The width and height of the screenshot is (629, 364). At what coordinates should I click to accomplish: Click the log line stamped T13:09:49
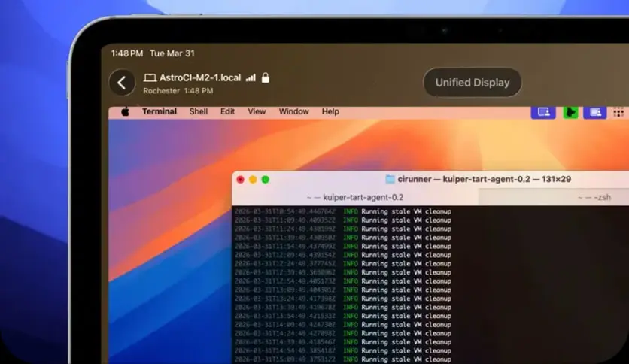coord(343,290)
